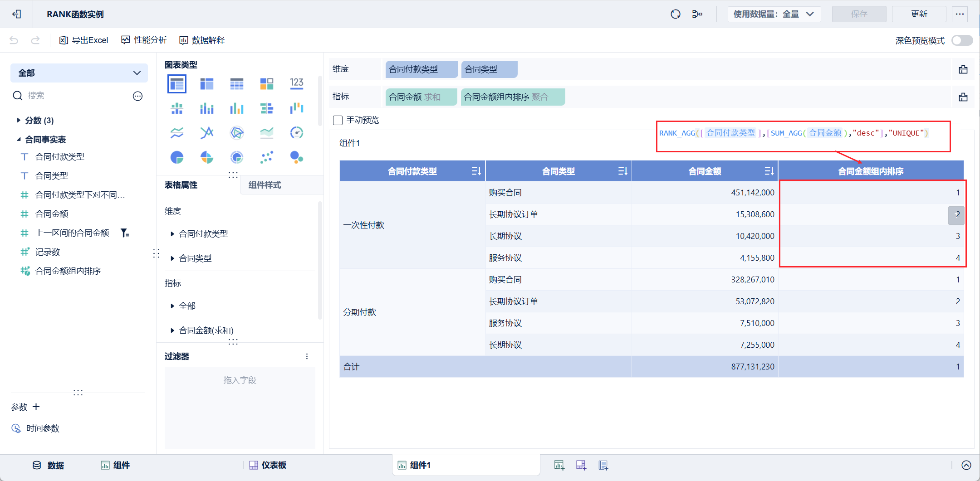Select the bubble chart type

[297, 157]
